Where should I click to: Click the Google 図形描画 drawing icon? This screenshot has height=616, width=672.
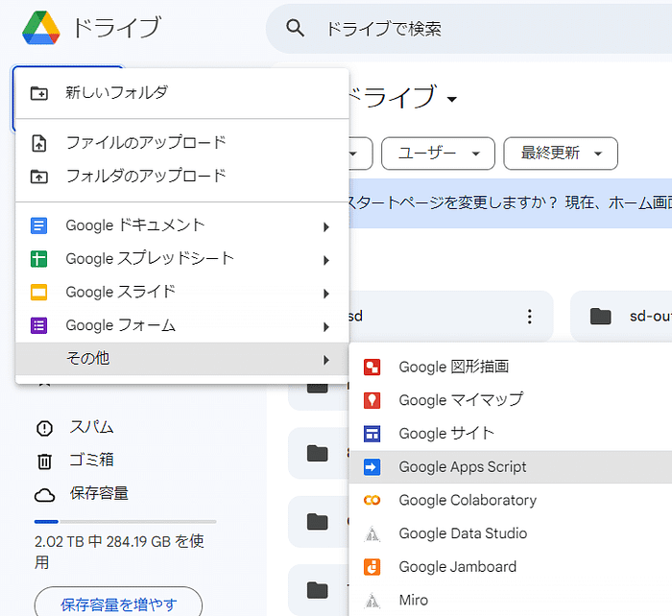coord(372,367)
